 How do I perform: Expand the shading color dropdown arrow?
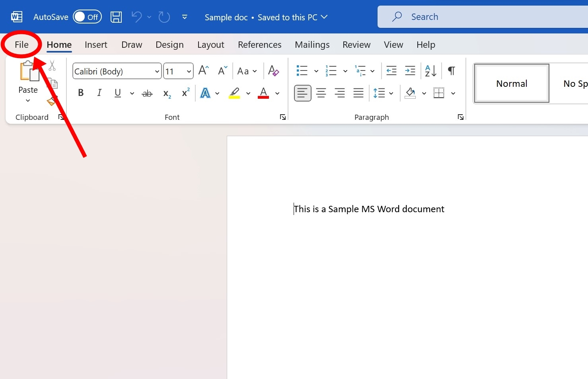click(424, 94)
